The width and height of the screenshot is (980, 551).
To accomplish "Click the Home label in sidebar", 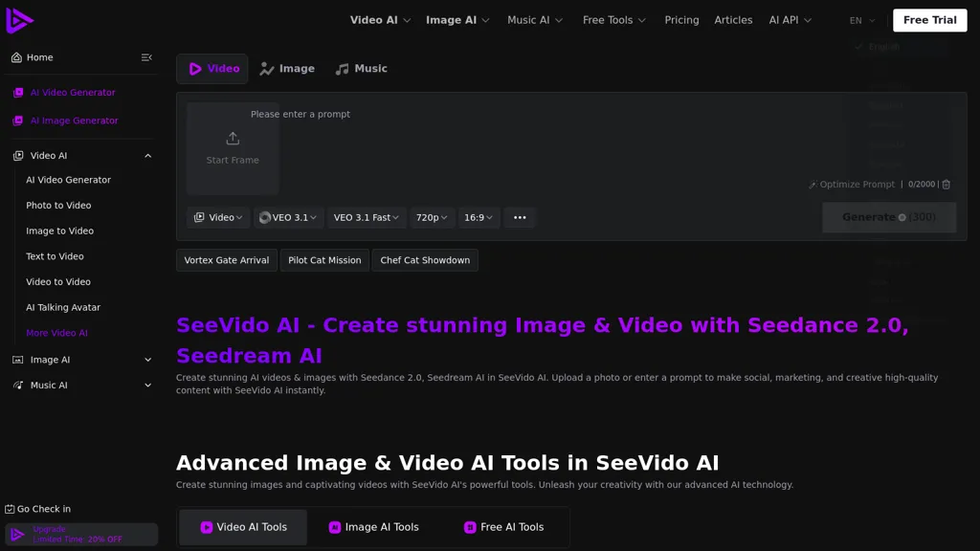I will pos(39,57).
